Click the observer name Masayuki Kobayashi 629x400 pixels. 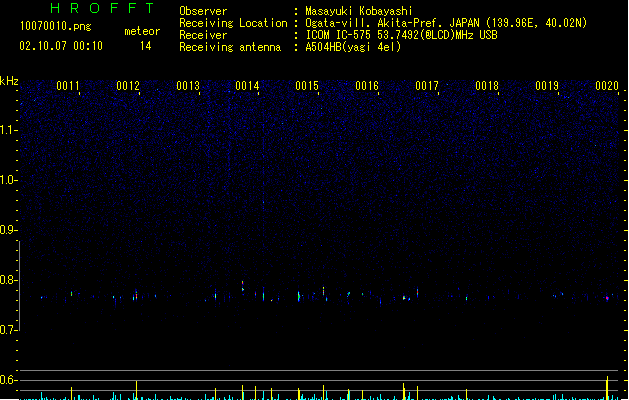[x=359, y=11]
